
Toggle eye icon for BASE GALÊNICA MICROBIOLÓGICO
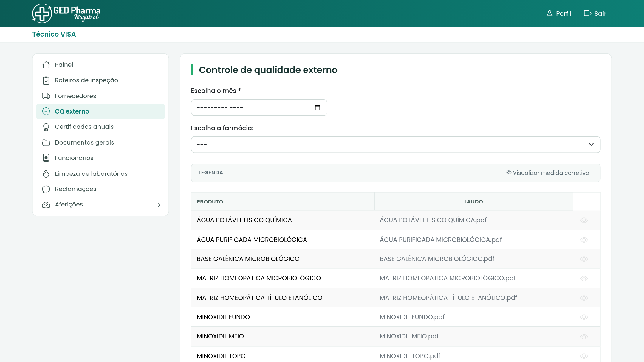pyautogui.click(x=584, y=259)
